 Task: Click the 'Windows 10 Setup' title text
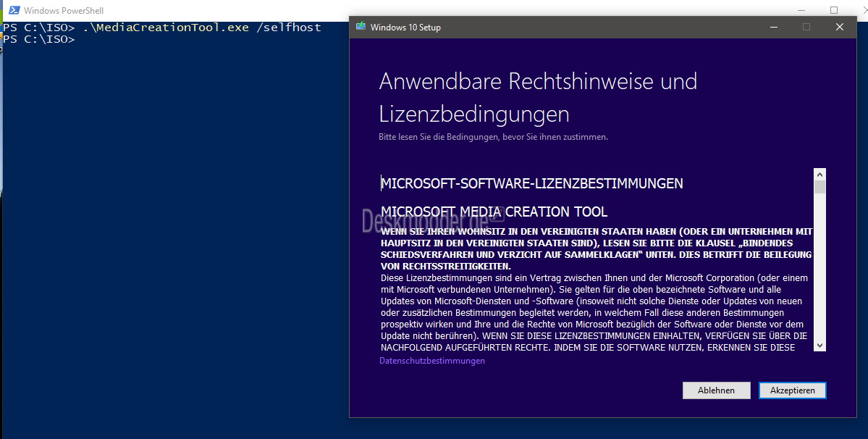[x=406, y=27]
